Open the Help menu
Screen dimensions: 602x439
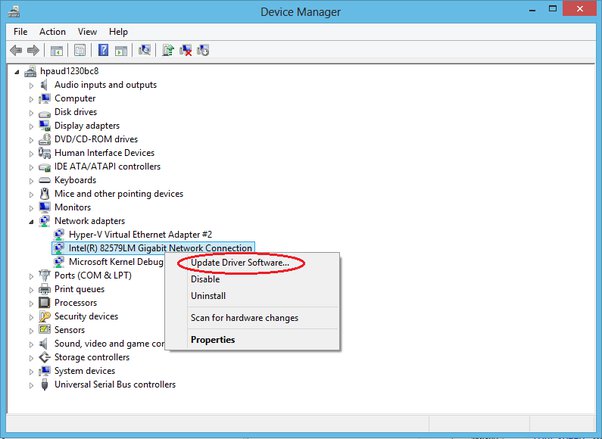click(x=118, y=31)
